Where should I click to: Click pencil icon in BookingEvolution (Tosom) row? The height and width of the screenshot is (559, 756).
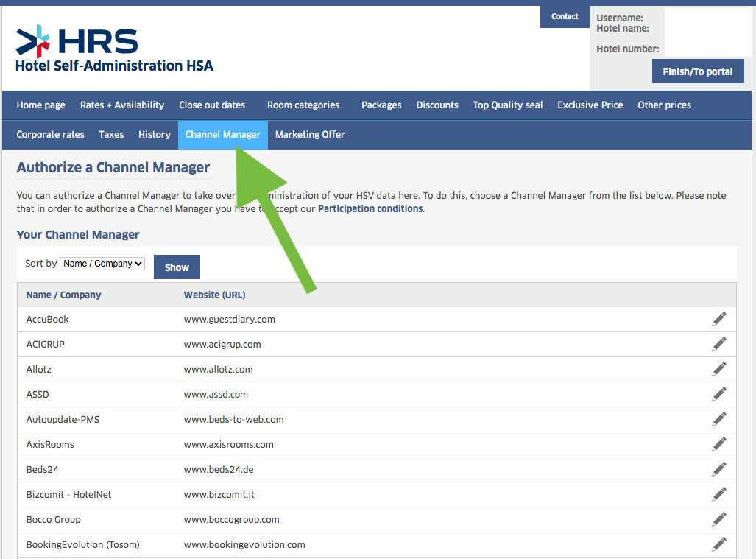719,544
